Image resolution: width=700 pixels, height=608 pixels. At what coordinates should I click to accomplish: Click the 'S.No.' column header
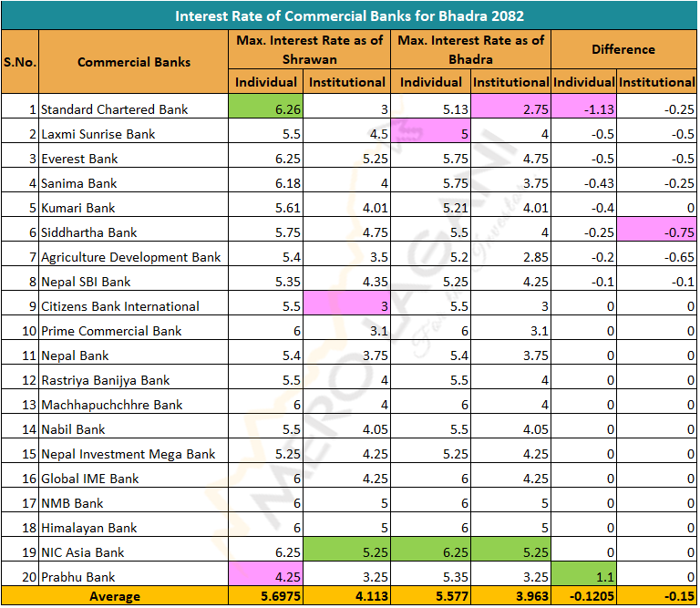pos(20,62)
